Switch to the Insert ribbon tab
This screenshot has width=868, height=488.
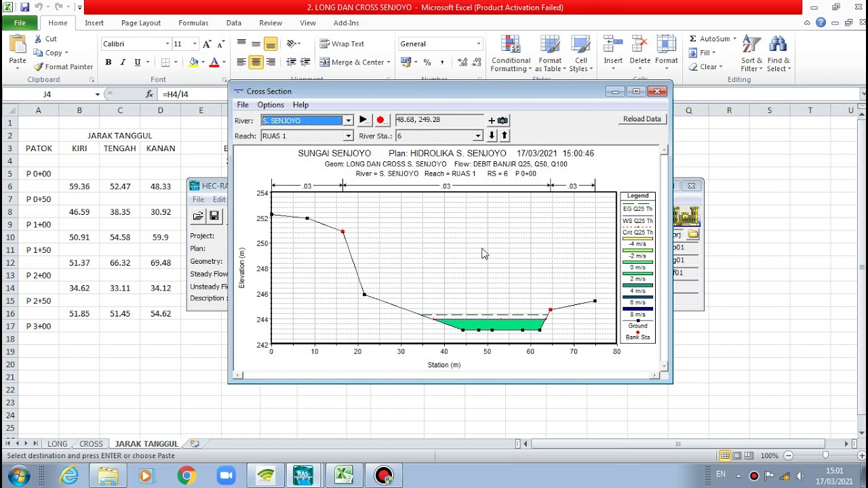94,23
